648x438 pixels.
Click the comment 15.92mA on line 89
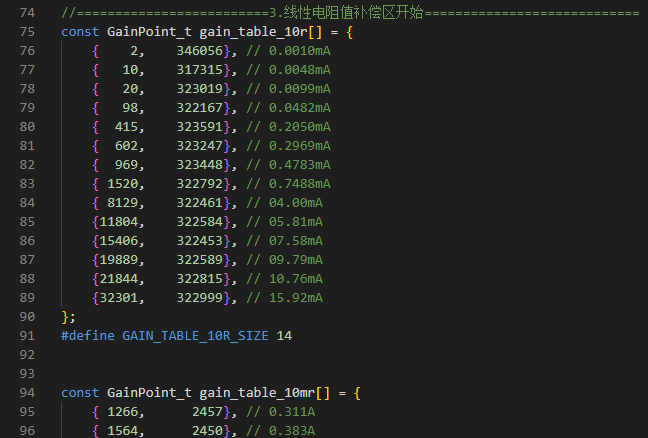[x=296, y=298]
